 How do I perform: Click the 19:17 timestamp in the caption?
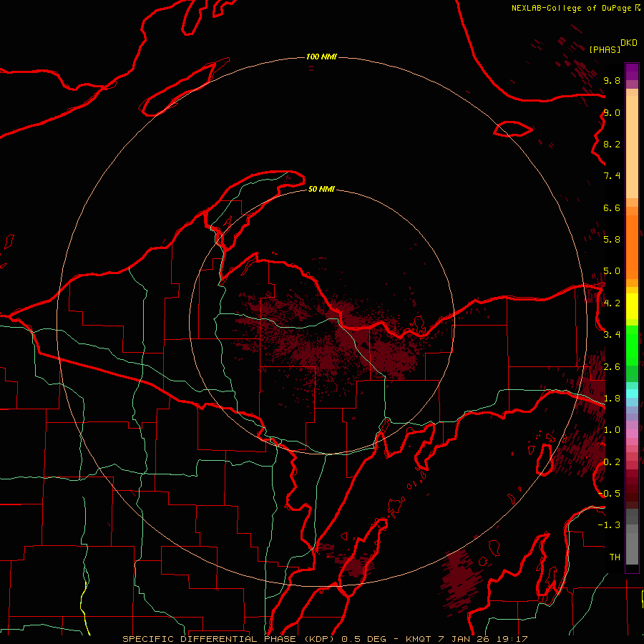click(512, 639)
